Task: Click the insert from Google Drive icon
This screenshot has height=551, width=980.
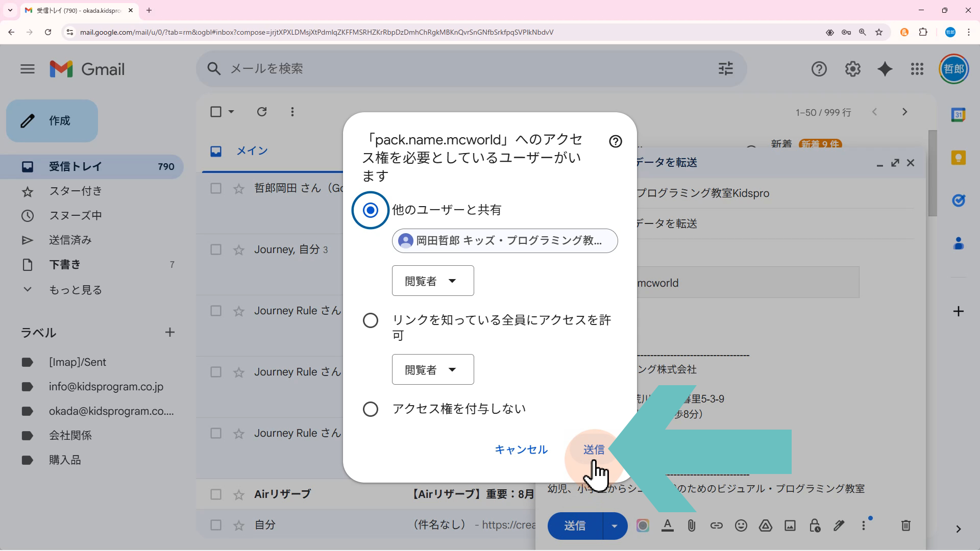Action: tap(765, 525)
